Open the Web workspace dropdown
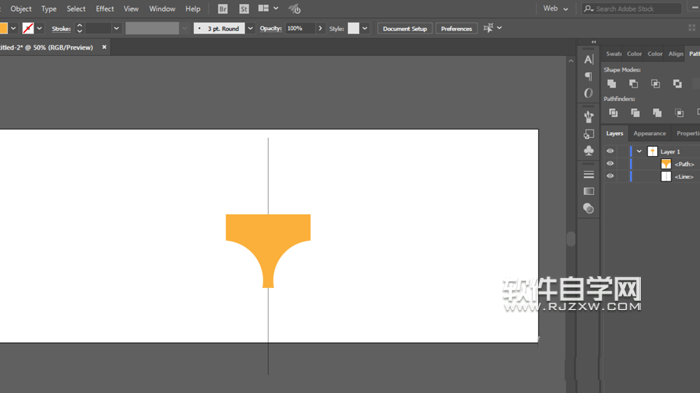 click(x=555, y=8)
